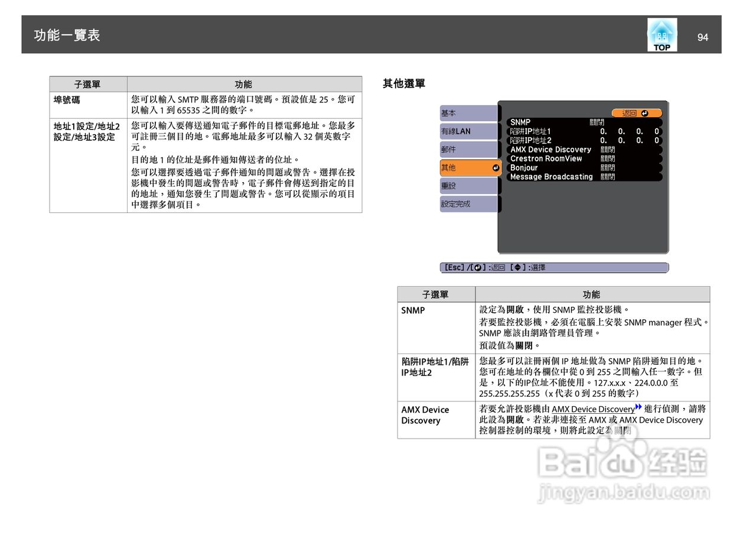Select the 陷阱IP地址2 row in the menu

point(585,141)
